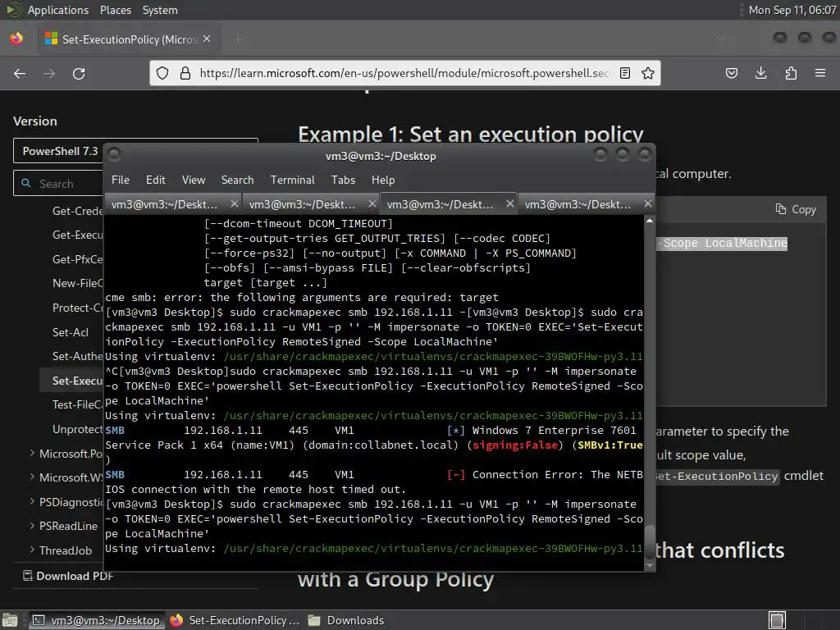
Task: Click Download PDF link
Action: coord(68,576)
